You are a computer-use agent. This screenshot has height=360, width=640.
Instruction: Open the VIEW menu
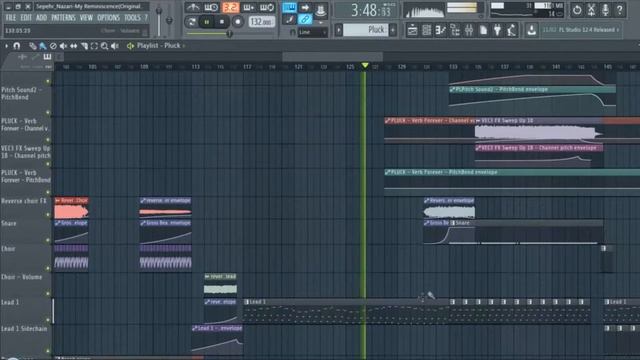86,18
